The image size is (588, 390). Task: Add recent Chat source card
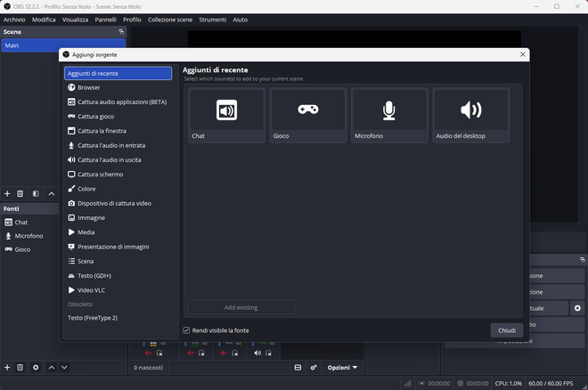pos(226,116)
